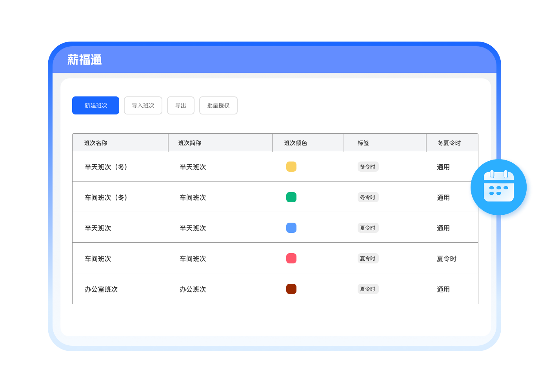Click the 新建班次 button
Image resolution: width=549 pixels, height=392 pixels.
click(x=96, y=105)
